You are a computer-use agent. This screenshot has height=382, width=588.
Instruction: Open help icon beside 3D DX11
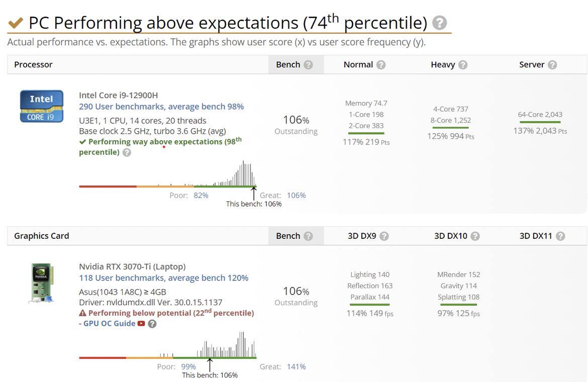[560, 236]
